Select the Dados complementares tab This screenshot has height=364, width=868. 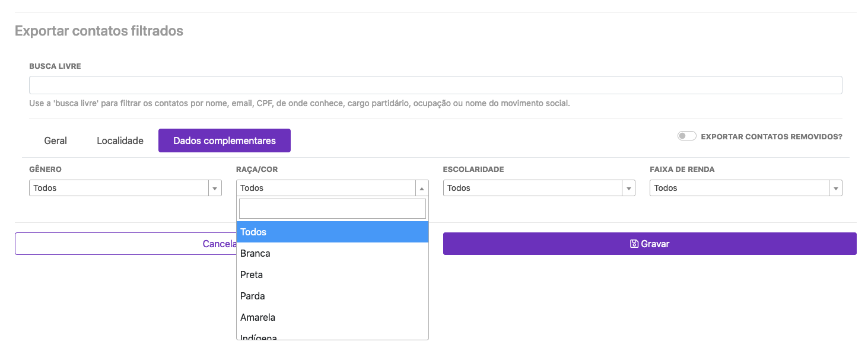point(224,141)
